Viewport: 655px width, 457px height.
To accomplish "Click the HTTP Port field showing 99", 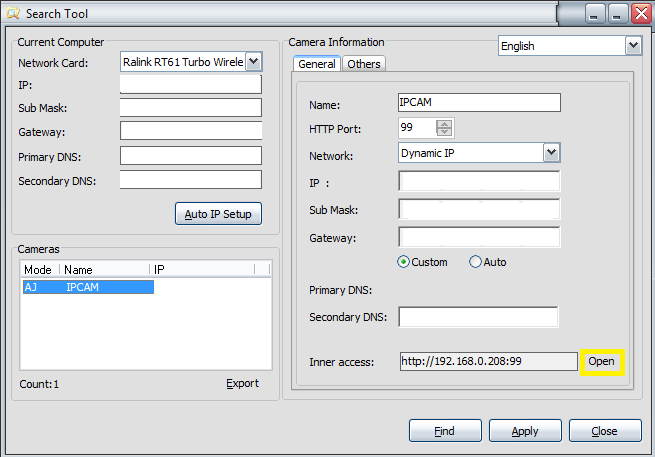I will [x=417, y=128].
